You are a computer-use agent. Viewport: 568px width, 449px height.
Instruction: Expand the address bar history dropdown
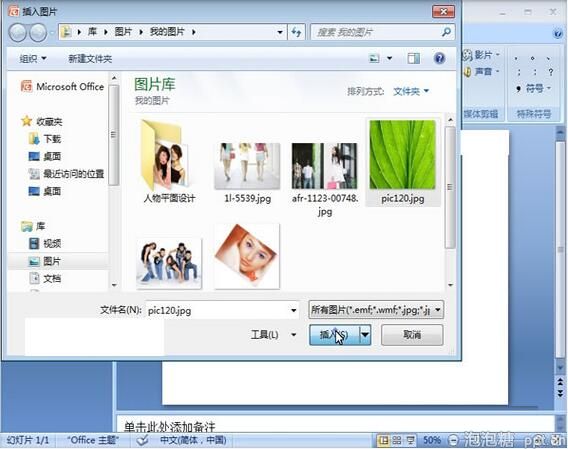(280, 32)
